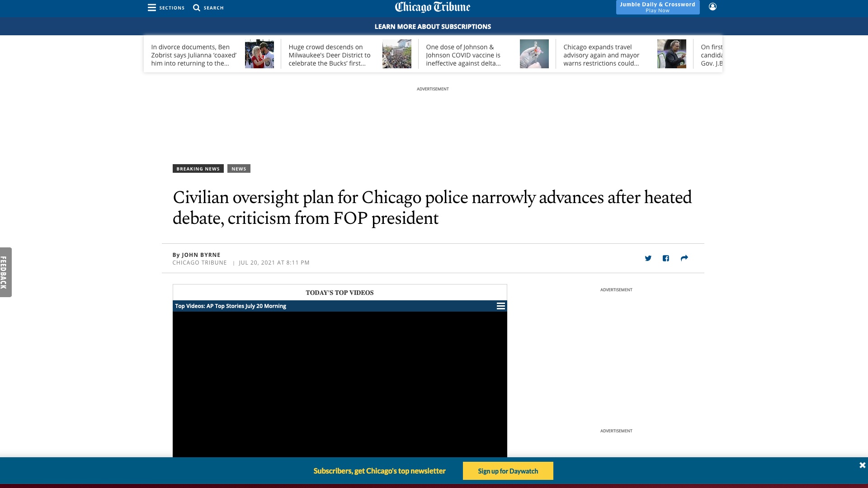Screen dimensions: 868x488
Task: Click the share arrow icon
Action: coord(684,258)
